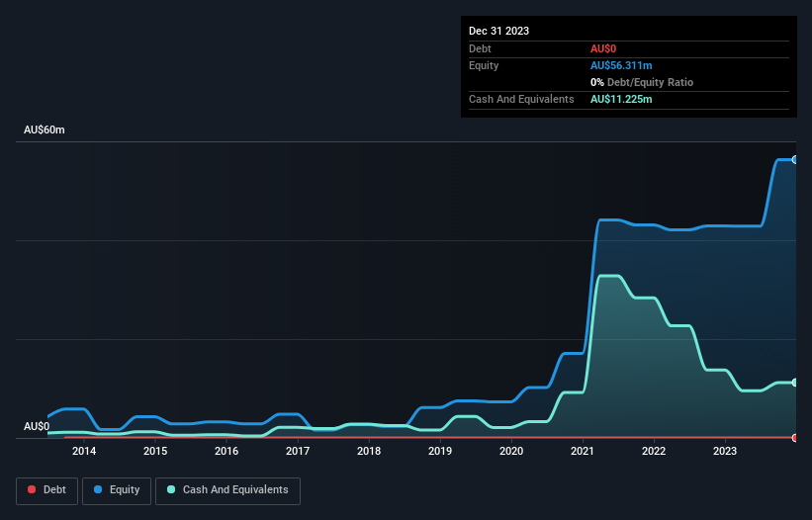Image resolution: width=812 pixels, height=520 pixels.
Task: Click the 2016 x-axis label
Action: coord(226,451)
